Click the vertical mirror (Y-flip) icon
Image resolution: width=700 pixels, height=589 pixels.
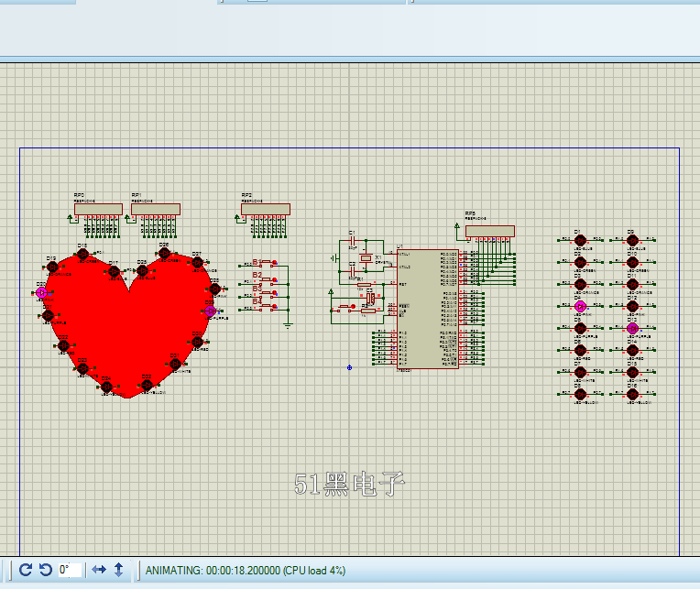click(118, 570)
